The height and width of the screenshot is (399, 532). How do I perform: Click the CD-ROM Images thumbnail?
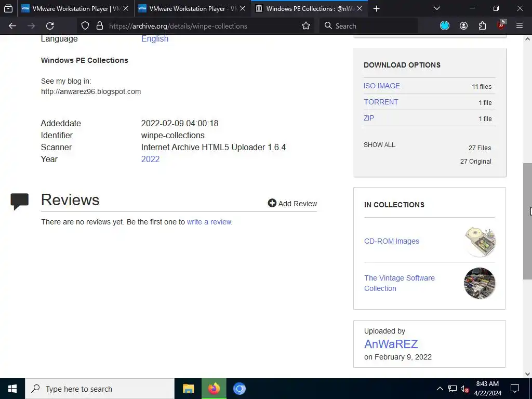pyautogui.click(x=480, y=242)
